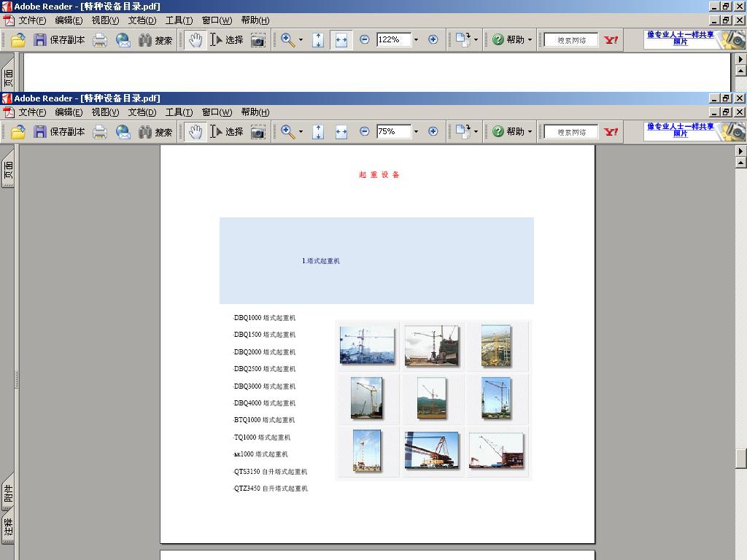This screenshot has height=560, width=747.
Task: Click DBQ1000 塔式起重机 link
Action: (x=264, y=318)
